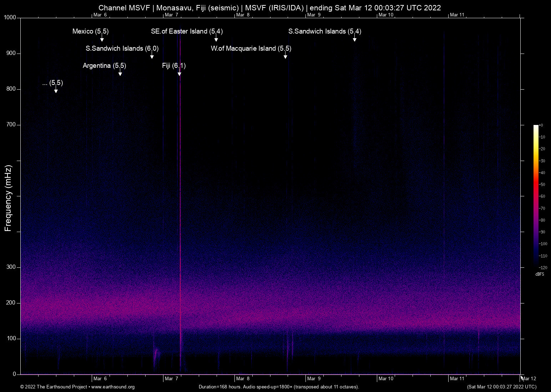
Task: Click the 'W.of Macquarie Island (5.5)' label
Action: [x=251, y=49]
